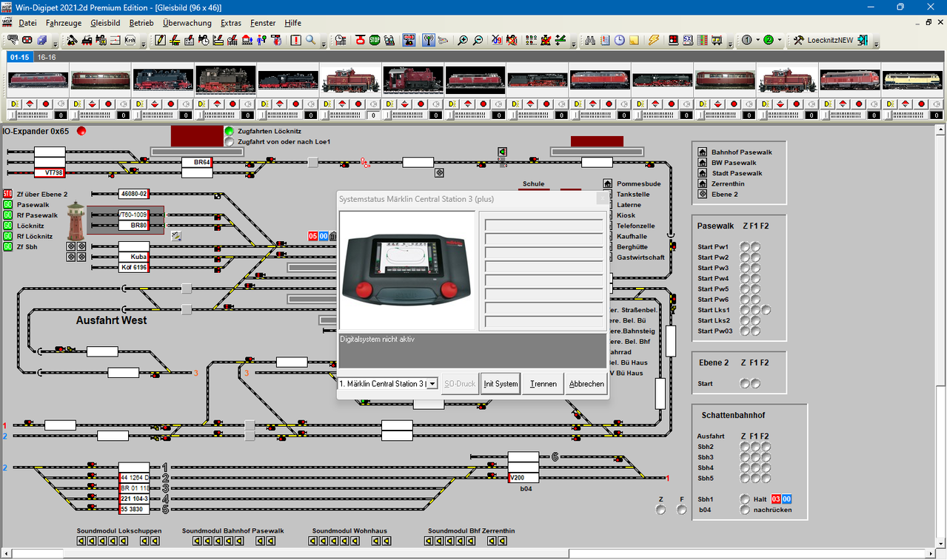Image resolution: width=947 pixels, height=560 pixels.
Task: Click the red light beside IO-Expander 0x65
Action: pos(81,131)
